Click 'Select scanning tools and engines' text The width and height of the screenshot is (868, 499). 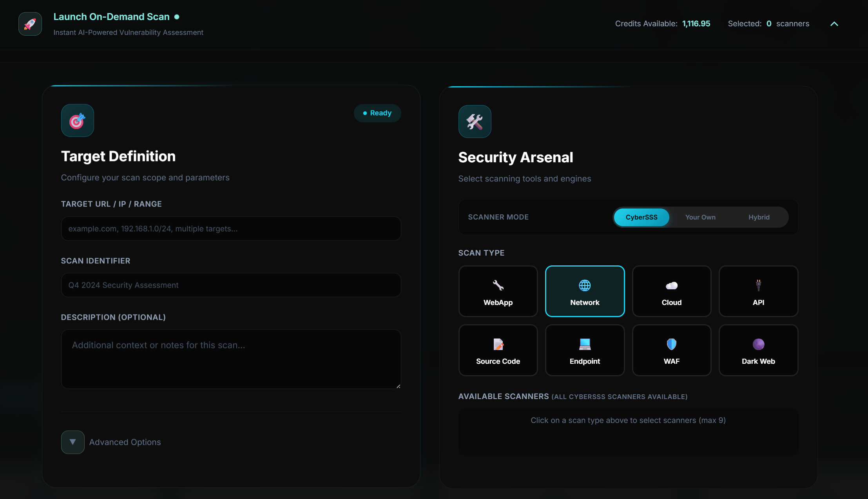(525, 179)
